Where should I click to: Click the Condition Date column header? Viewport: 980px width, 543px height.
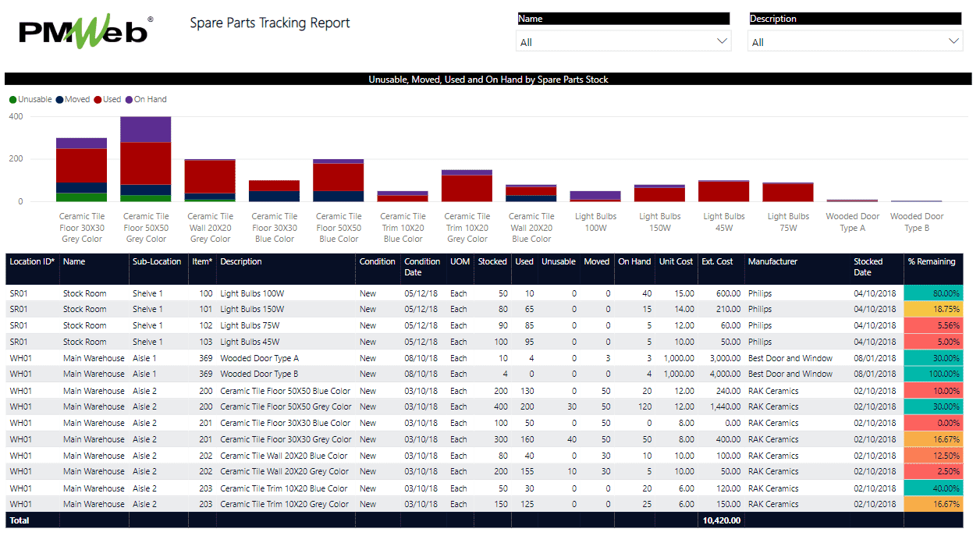(422, 267)
